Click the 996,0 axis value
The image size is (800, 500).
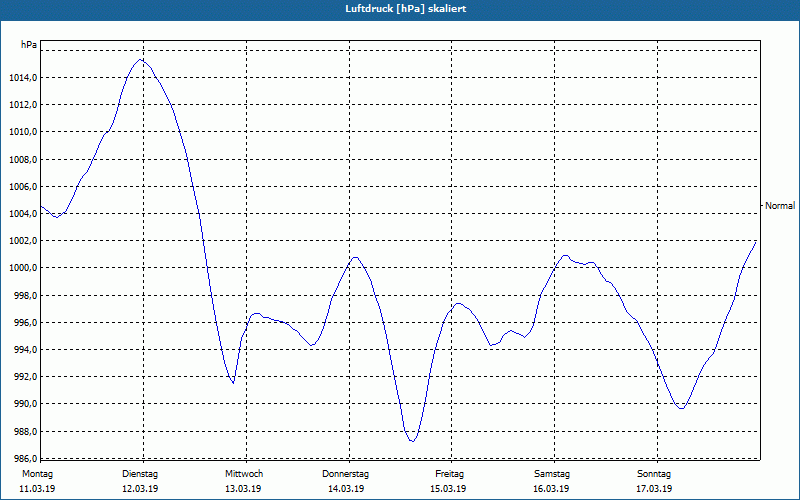tap(25, 322)
